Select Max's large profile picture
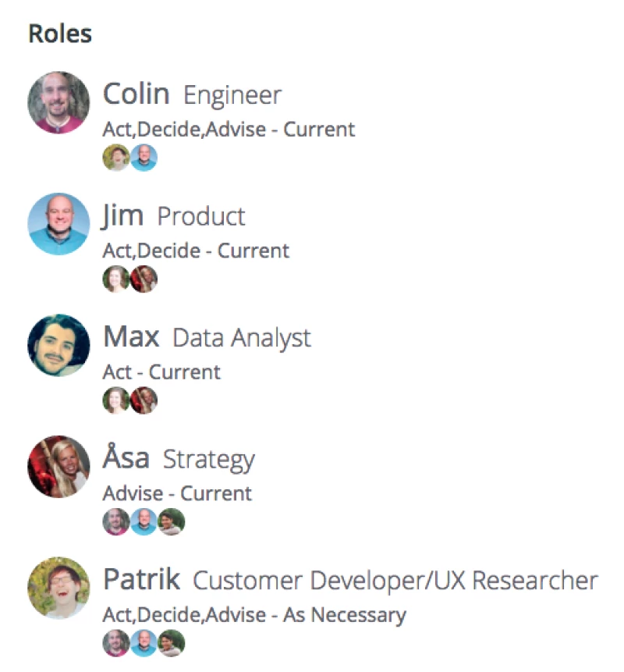Viewport: 624px width, 672px height. (x=58, y=345)
